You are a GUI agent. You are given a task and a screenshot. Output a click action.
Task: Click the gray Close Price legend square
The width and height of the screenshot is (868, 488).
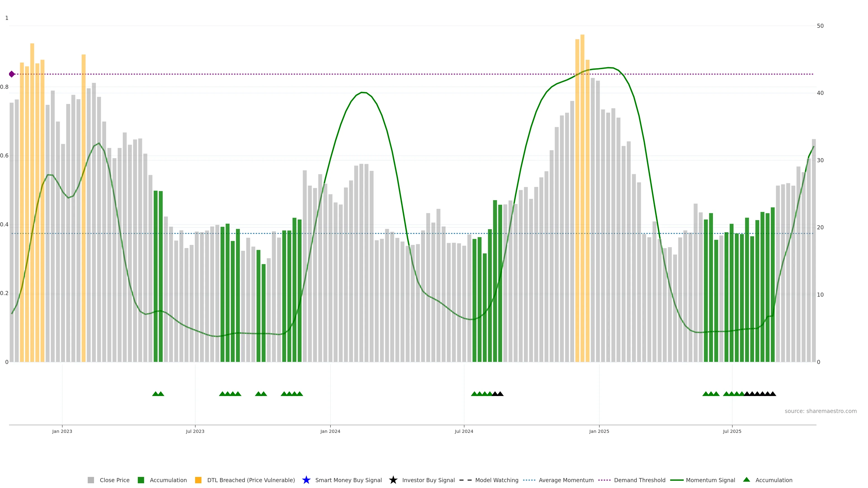point(91,480)
